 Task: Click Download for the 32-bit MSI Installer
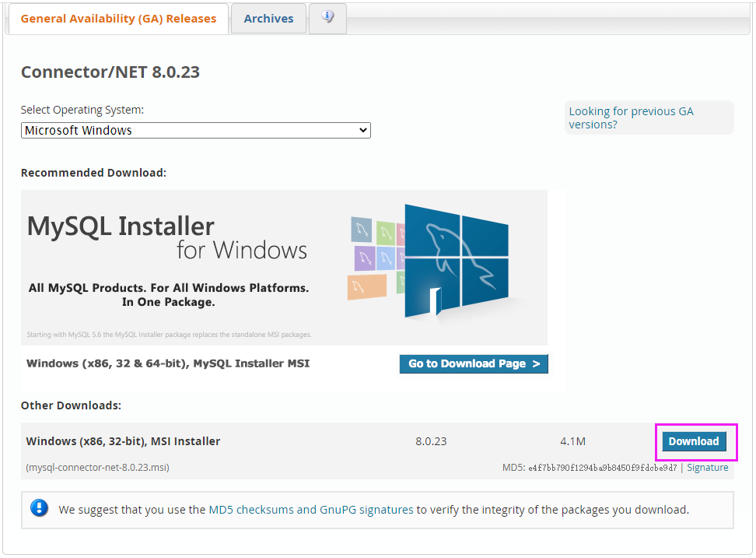coord(693,441)
